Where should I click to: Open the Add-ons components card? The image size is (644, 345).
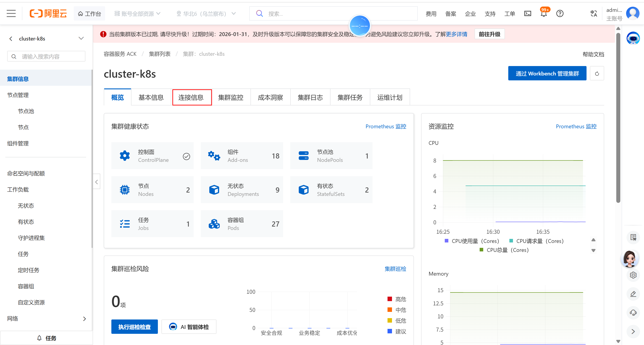[242, 156]
